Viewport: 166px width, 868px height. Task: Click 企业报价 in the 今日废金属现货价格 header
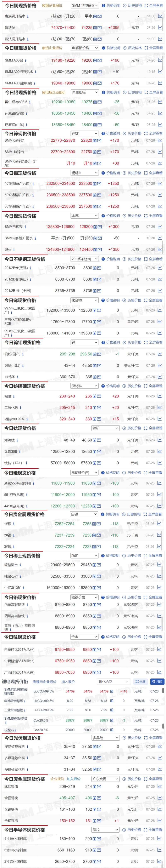(57, 779)
